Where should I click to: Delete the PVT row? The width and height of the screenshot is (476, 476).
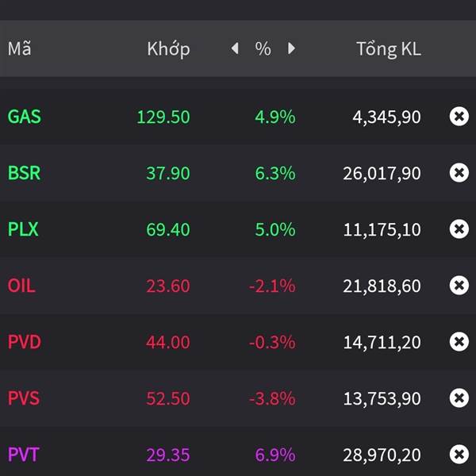pos(459,455)
